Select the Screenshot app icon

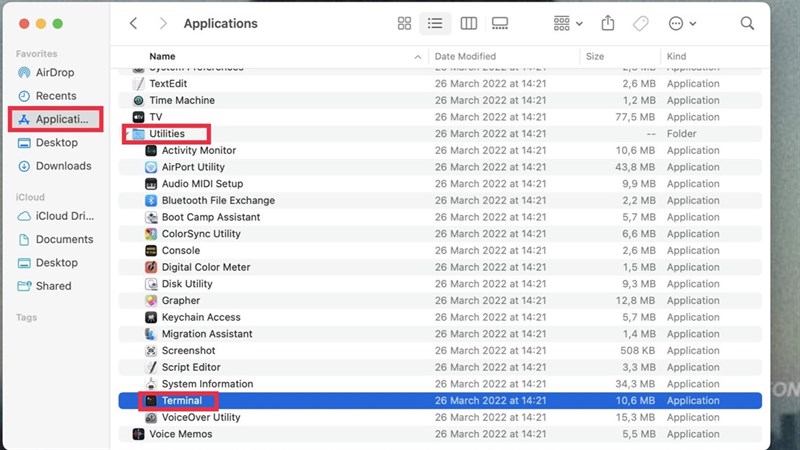(x=151, y=351)
